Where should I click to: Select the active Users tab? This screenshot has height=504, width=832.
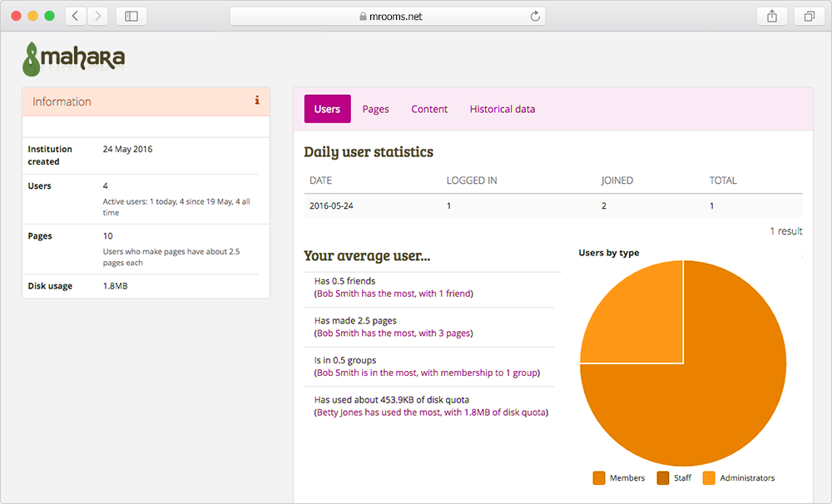[x=327, y=109]
